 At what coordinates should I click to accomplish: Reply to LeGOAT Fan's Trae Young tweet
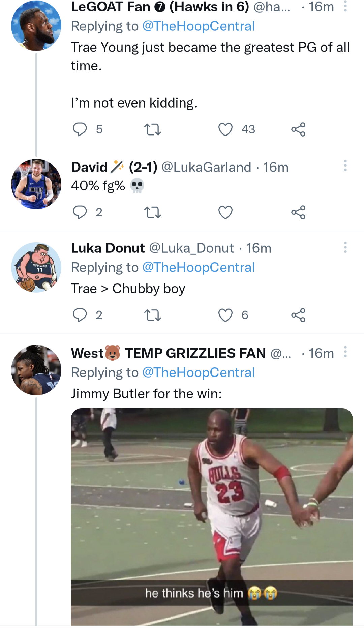tap(80, 129)
